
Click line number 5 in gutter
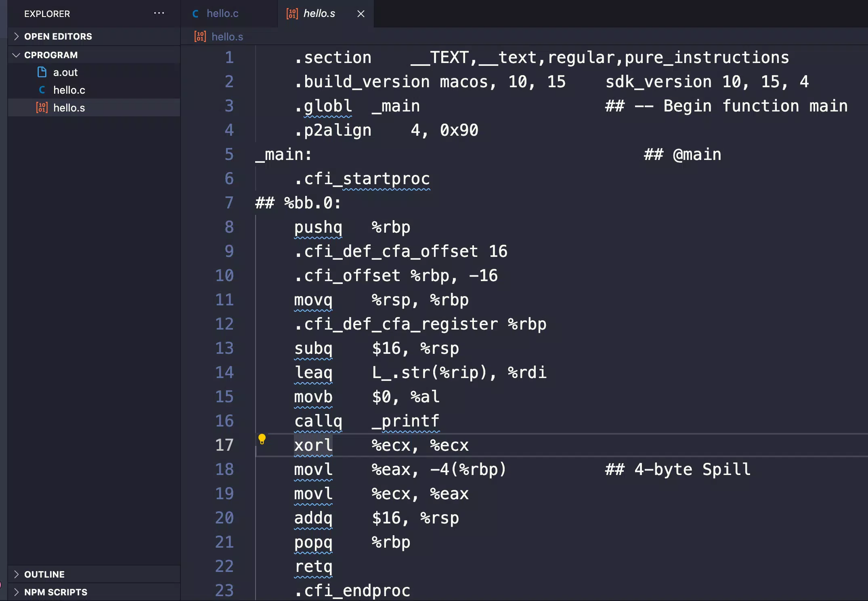pyautogui.click(x=229, y=154)
